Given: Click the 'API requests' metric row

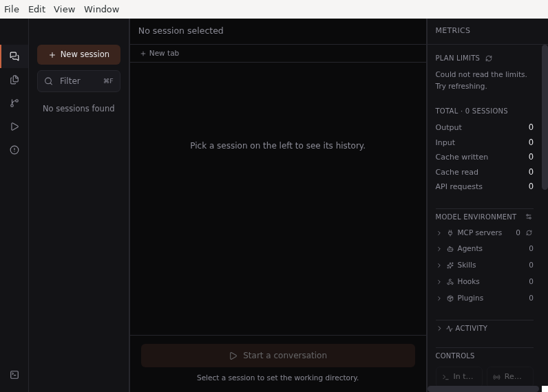Looking at the screenshot, I should pyautogui.click(x=484, y=186).
